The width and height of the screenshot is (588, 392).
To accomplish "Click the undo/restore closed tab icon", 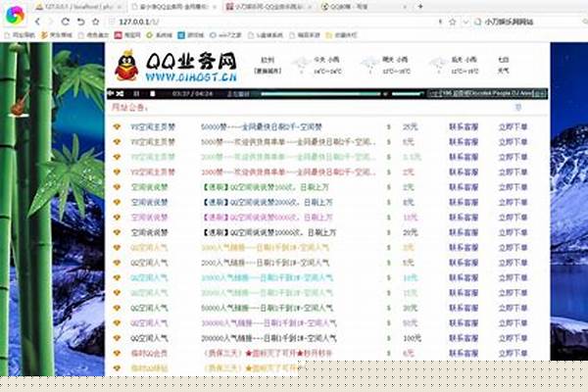I will click(x=80, y=22).
